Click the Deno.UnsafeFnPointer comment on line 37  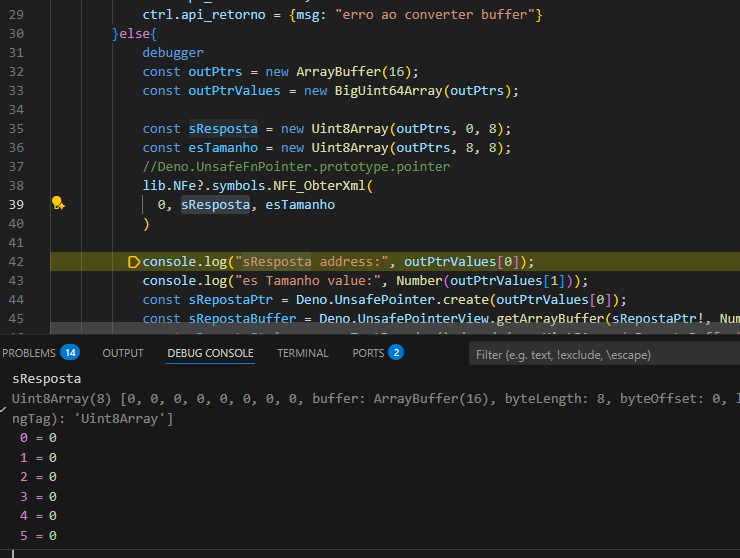point(296,167)
